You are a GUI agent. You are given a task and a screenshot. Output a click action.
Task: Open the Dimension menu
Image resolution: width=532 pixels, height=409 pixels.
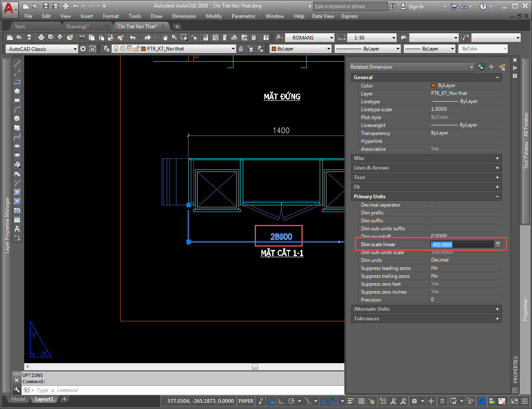(x=184, y=16)
